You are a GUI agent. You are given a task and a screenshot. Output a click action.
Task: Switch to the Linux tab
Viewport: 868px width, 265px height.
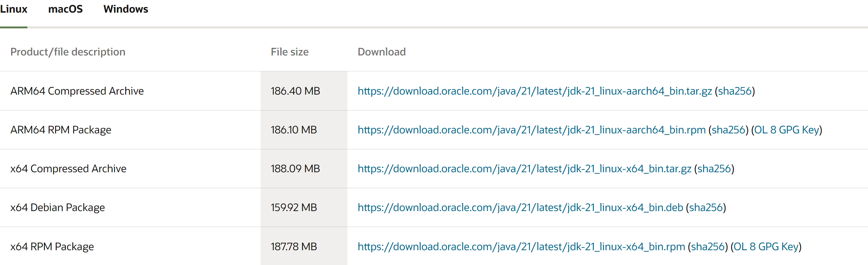pyautogui.click(x=14, y=9)
